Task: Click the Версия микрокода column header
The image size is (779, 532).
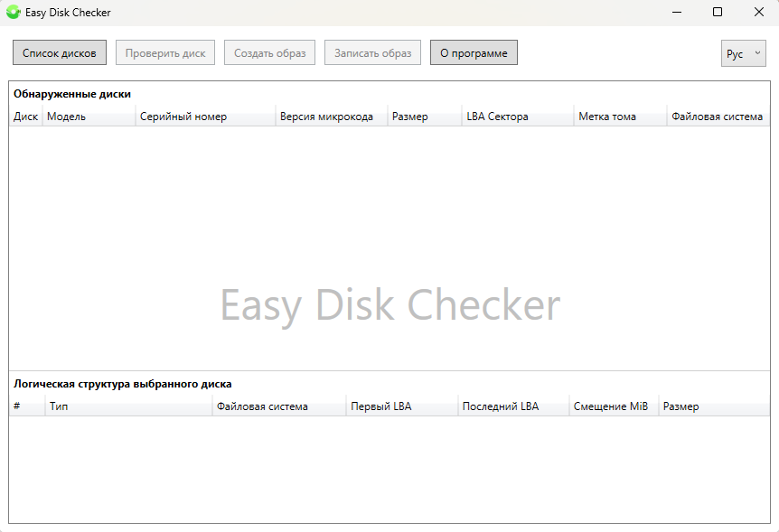Action: point(332,117)
